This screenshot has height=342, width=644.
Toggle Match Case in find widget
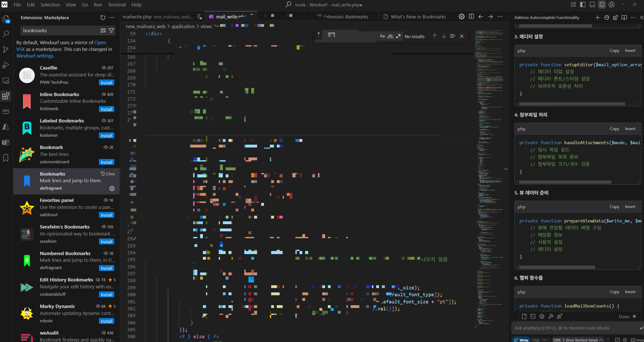382,36
